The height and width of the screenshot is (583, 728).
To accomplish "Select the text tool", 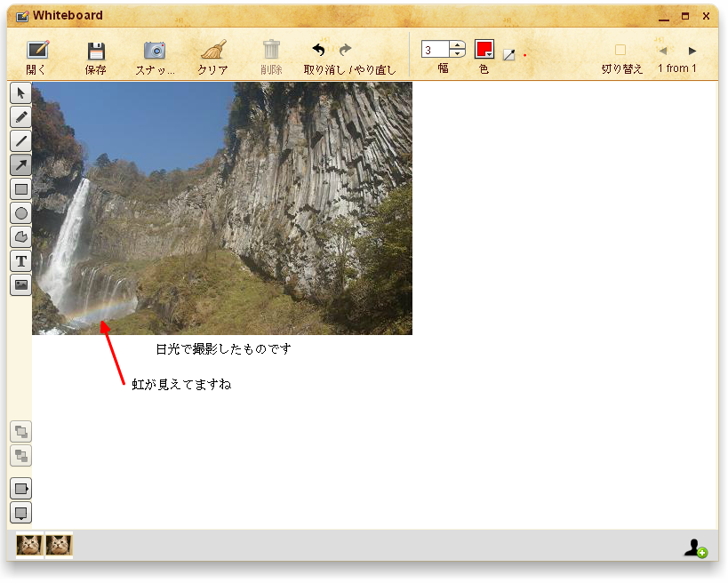I will (21, 261).
